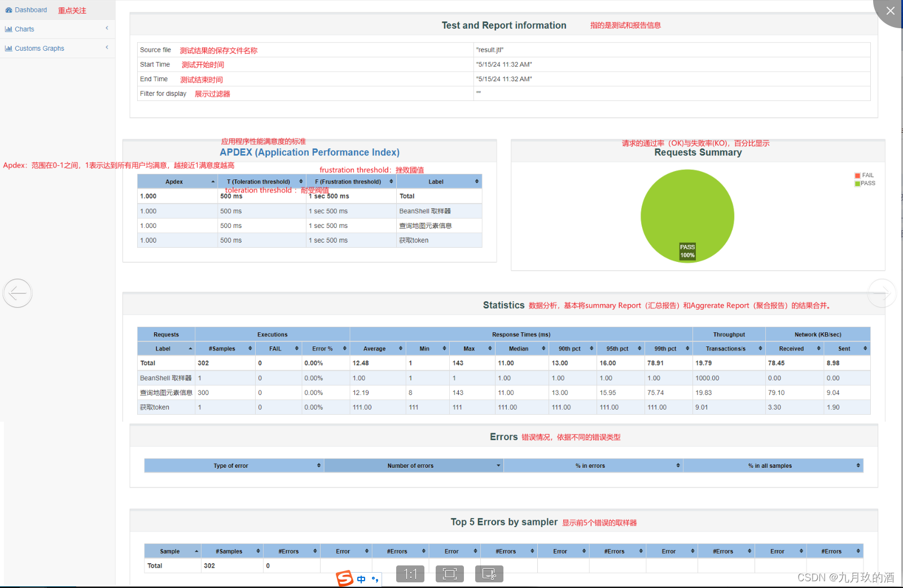Select BeanShell 取样器 row in APDEX table
This screenshot has width=903, height=588.
pos(310,211)
